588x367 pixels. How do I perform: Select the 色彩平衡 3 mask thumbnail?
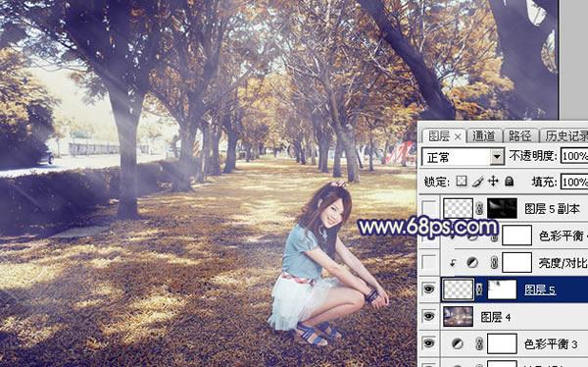click(x=502, y=343)
